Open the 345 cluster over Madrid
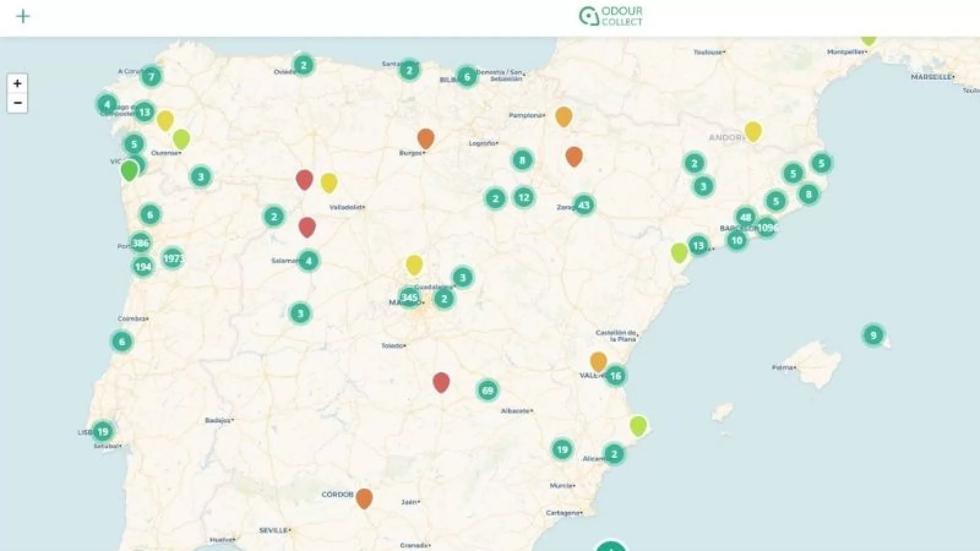The height and width of the screenshot is (551, 980). (409, 298)
